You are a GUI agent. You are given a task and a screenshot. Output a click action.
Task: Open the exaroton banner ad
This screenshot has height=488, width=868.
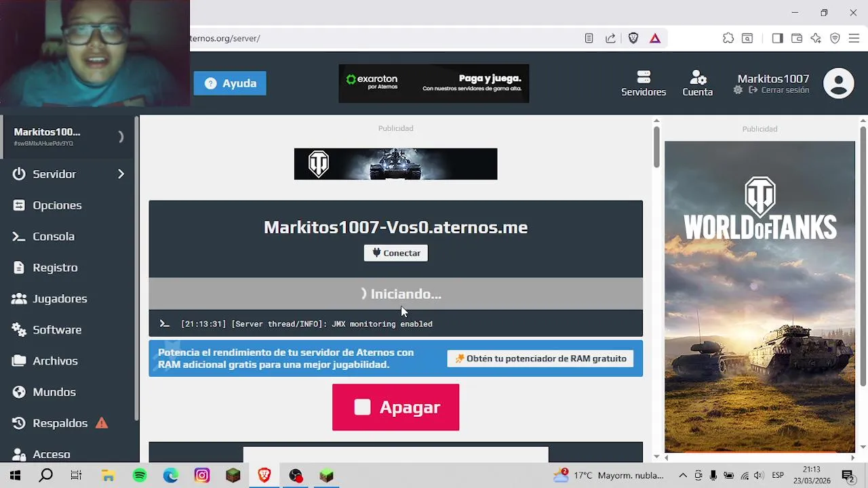(x=434, y=83)
